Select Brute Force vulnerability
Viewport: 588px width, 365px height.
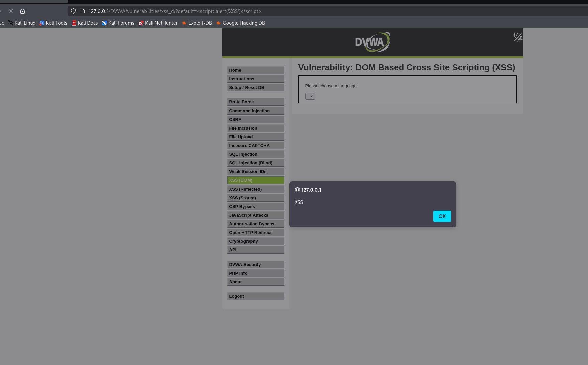click(x=256, y=102)
